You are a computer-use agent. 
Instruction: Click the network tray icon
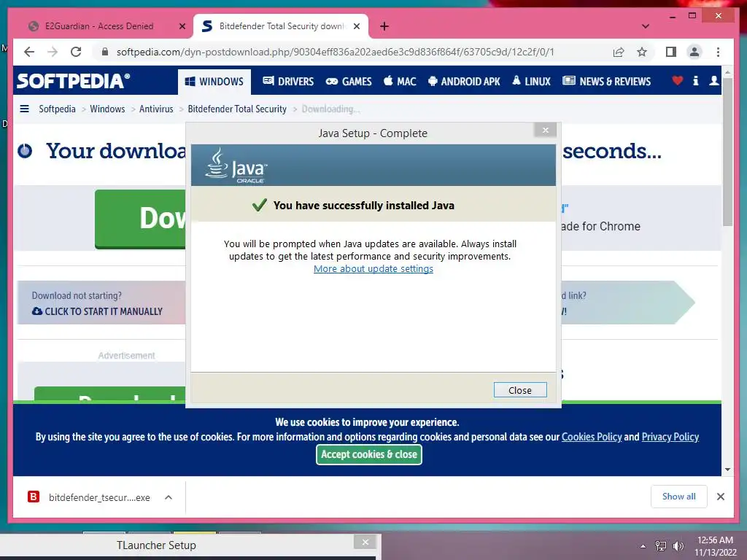tap(661, 546)
